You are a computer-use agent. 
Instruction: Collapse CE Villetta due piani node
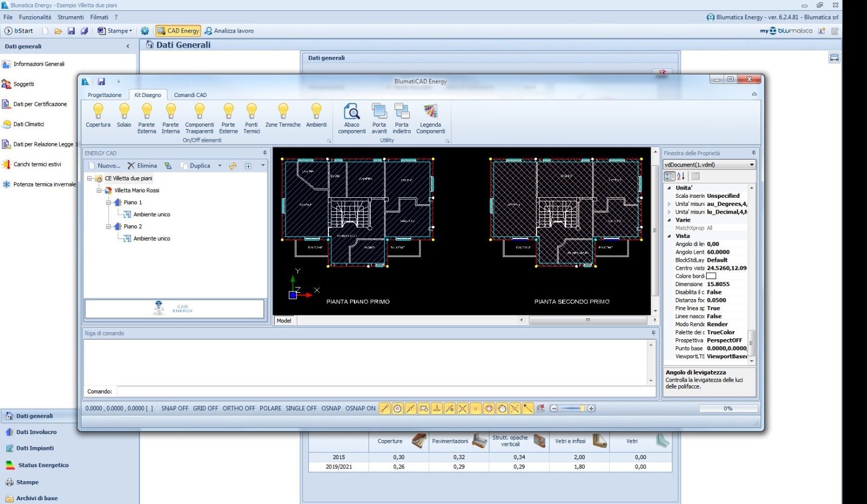click(x=89, y=178)
